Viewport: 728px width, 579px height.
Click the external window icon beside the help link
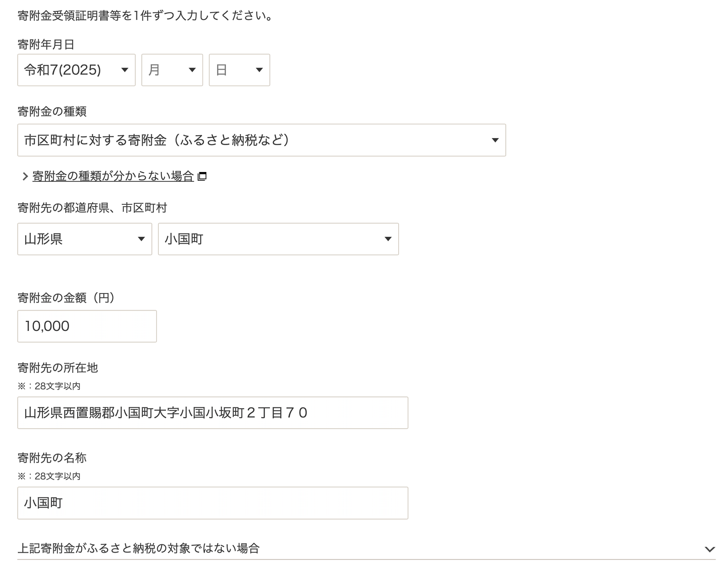point(202,176)
